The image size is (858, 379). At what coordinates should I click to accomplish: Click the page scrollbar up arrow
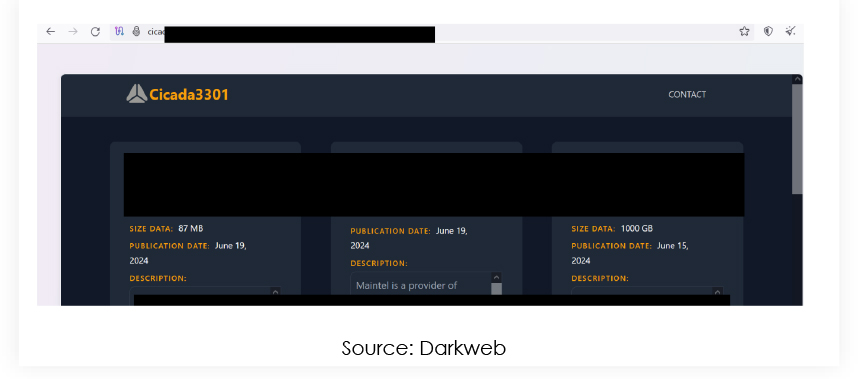pos(797,79)
